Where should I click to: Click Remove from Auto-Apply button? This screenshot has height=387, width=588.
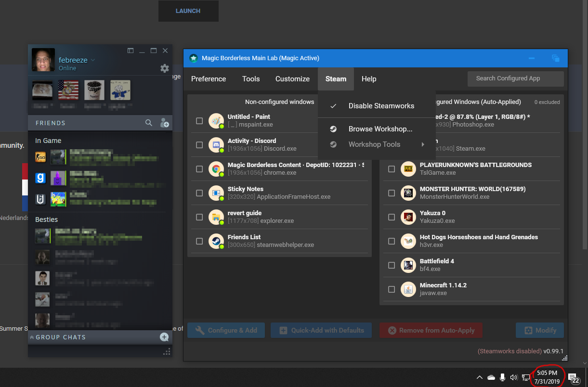431,330
